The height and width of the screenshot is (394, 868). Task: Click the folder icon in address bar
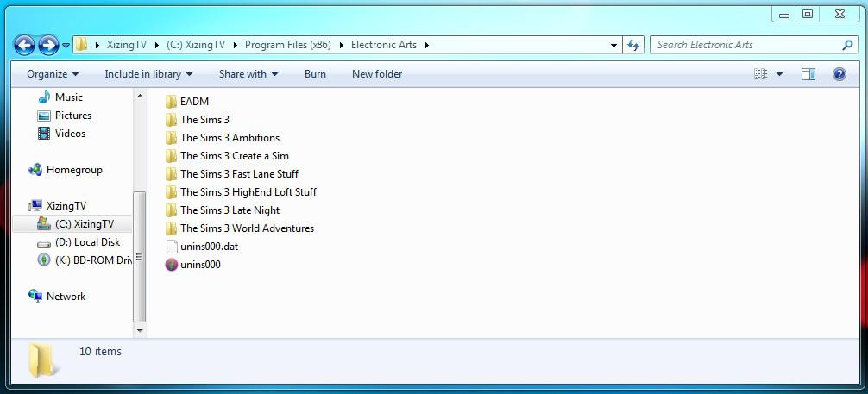[81, 45]
